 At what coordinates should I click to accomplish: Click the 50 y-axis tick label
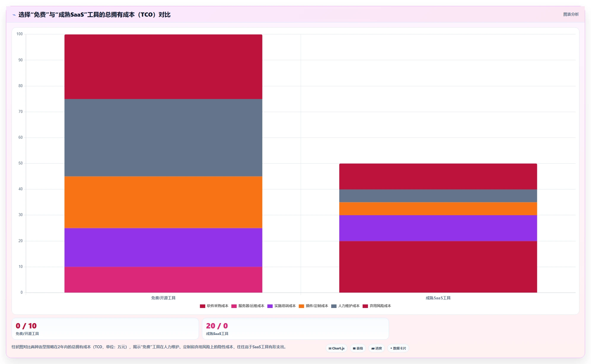[x=20, y=163]
